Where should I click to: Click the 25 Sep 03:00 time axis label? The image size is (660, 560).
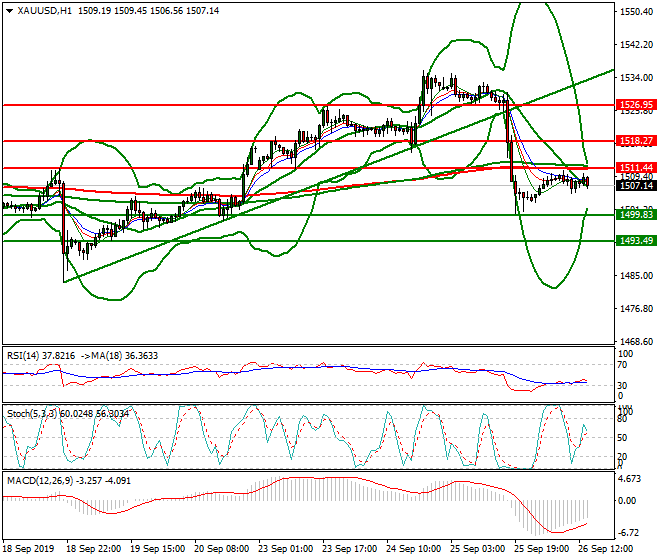coord(478,549)
